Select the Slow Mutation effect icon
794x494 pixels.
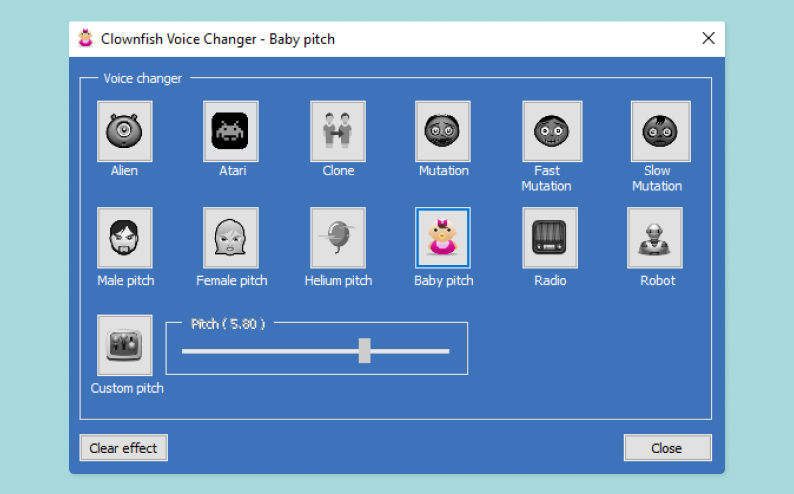(x=661, y=132)
